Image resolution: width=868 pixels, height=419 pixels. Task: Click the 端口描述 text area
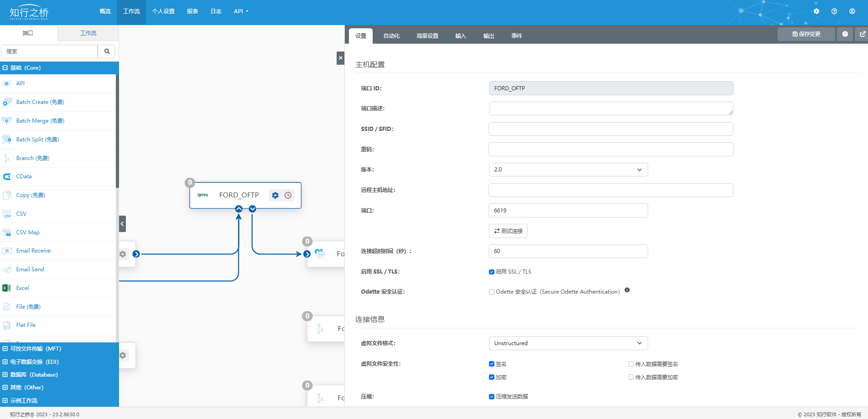pyautogui.click(x=611, y=109)
